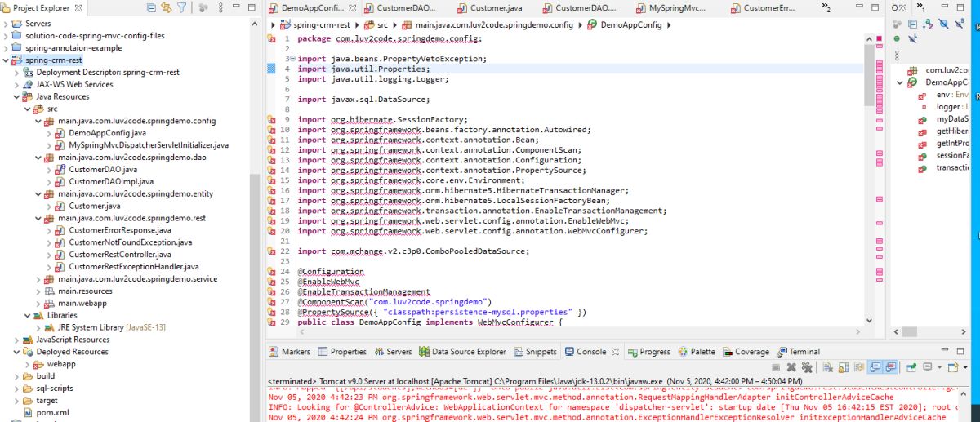Image resolution: width=980 pixels, height=422 pixels.
Task: Collapse Java Resources node
Action: (x=17, y=96)
